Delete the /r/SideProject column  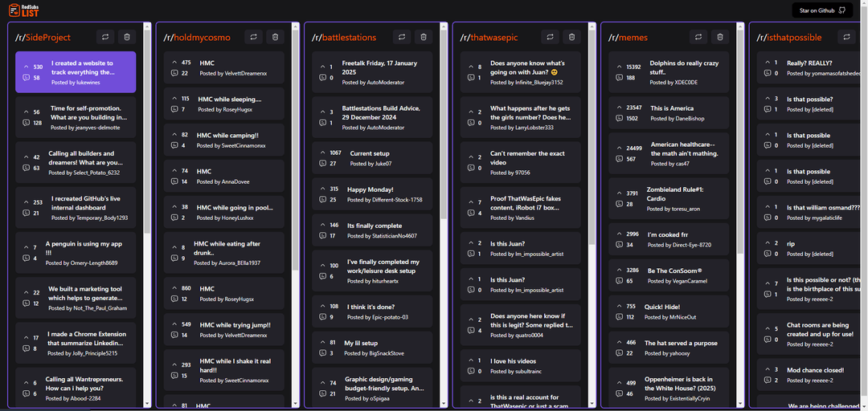click(127, 37)
